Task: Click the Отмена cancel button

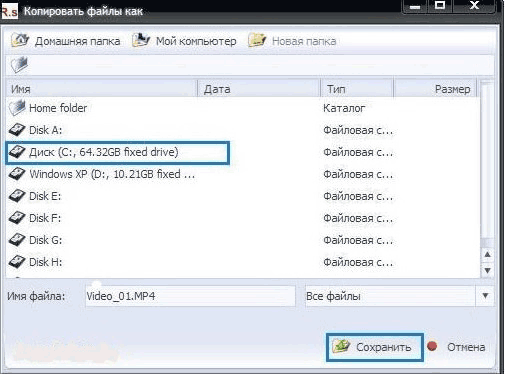Action: 456,347
